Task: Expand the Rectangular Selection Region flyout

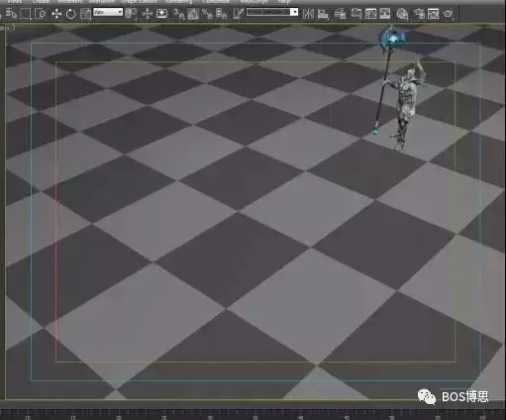Action: [x=25, y=14]
